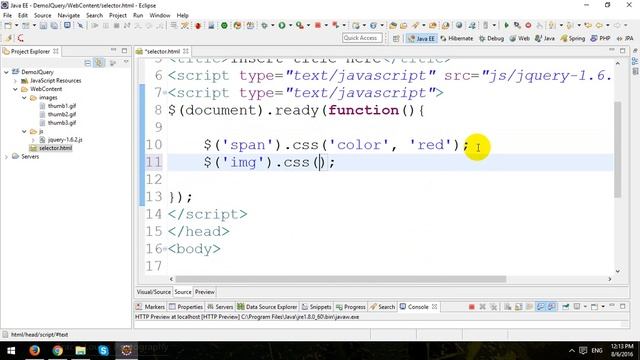This screenshot has width=640, height=360.
Task: Switch to the PHP perspective
Action: [600, 38]
